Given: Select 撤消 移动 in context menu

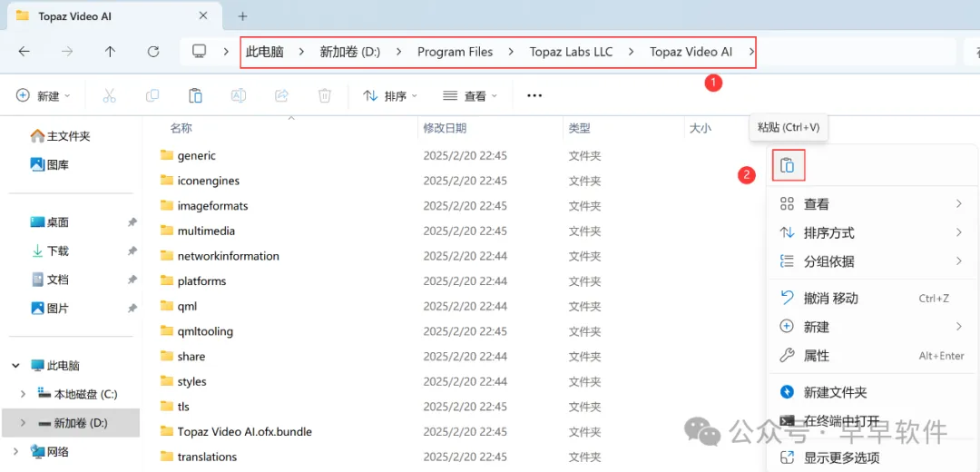Looking at the screenshot, I should click(872, 299).
